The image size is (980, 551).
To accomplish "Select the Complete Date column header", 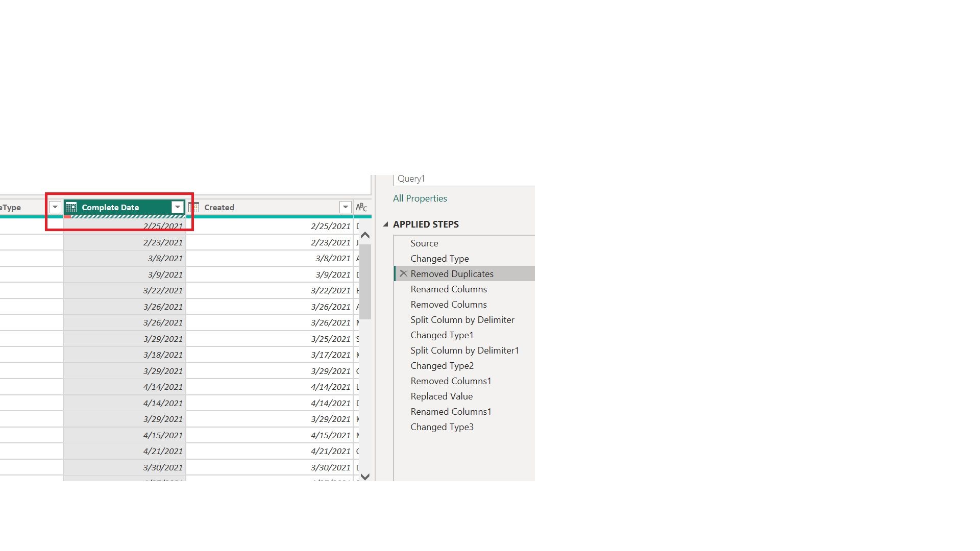I will click(125, 207).
